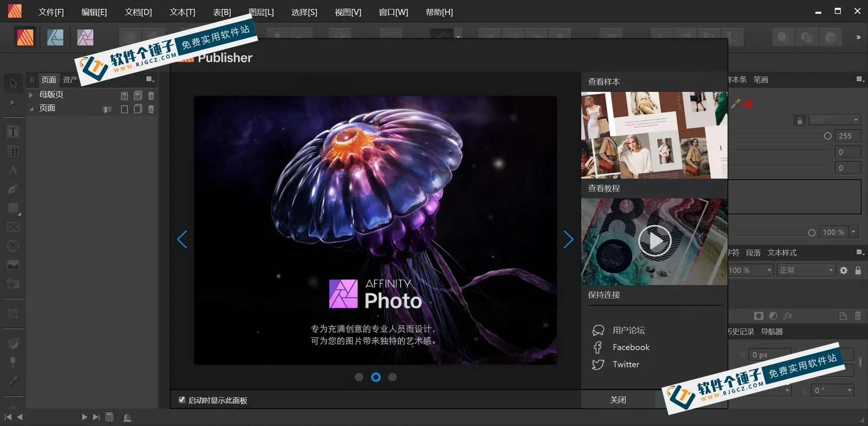Open layer effects with the fx icon
This screenshot has height=426, width=868.
[x=788, y=316]
